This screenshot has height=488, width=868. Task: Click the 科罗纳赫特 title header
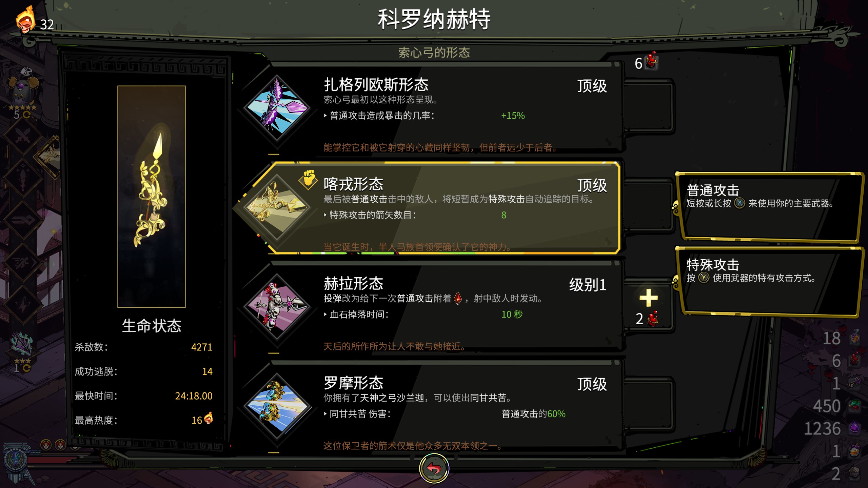point(434,19)
